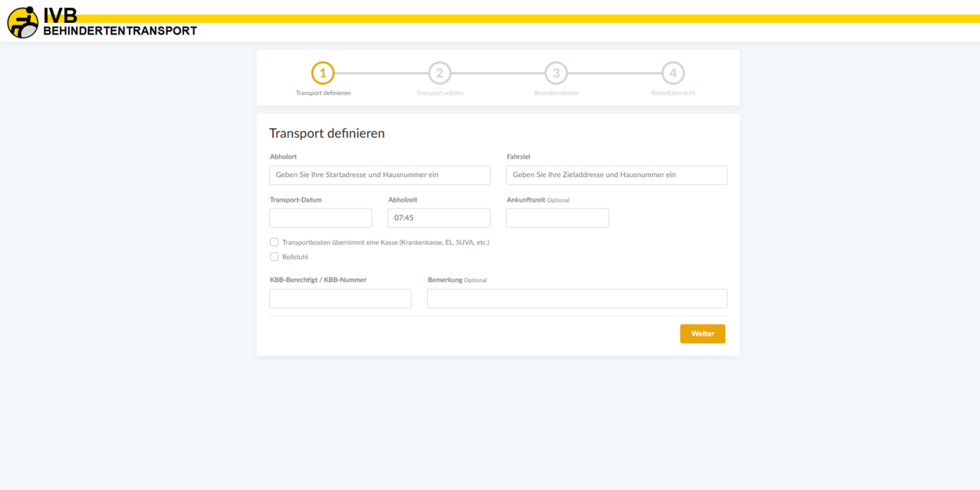The width and height of the screenshot is (980, 490).
Task: Click the Abholzeit field showing 07:45
Action: click(439, 218)
